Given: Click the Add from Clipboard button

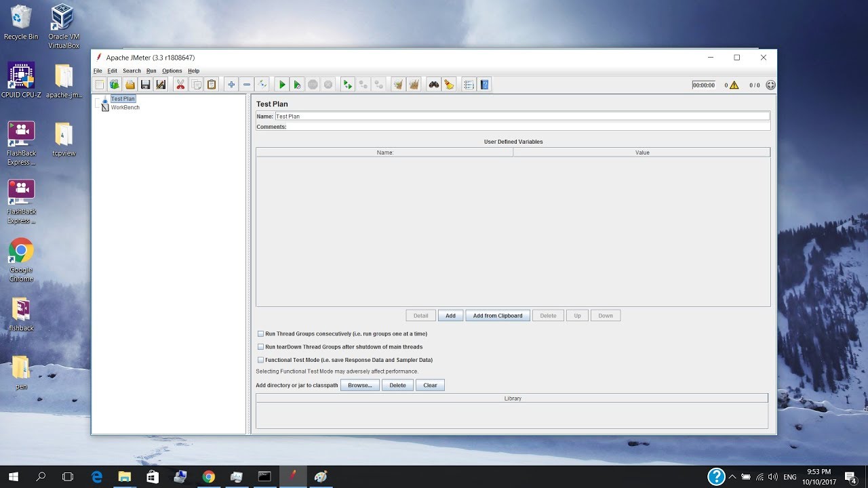Looking at the screenshot, I should click(x=498, y=316).
